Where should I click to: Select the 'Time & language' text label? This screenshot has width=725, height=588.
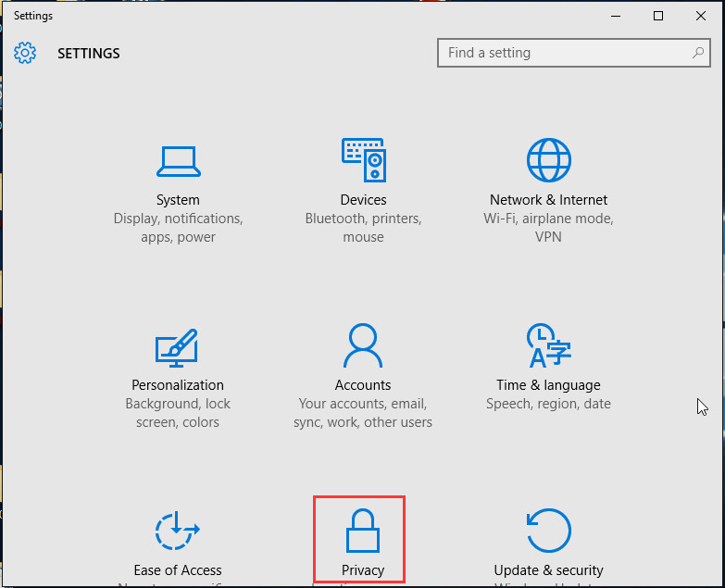(548, 385)
